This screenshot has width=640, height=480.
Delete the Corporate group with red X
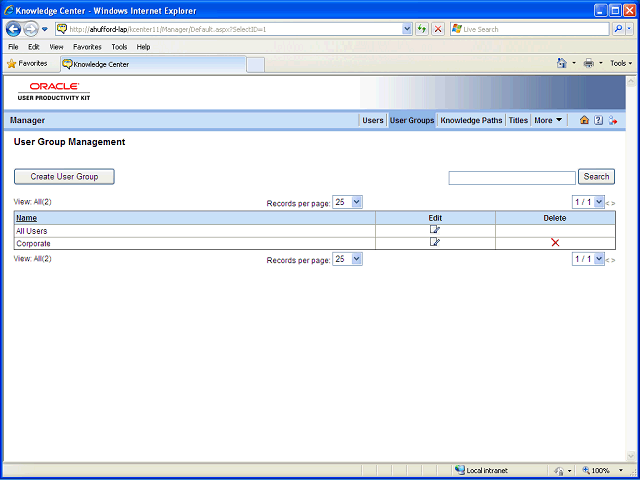pyautogui.click(x=555, y=243)
